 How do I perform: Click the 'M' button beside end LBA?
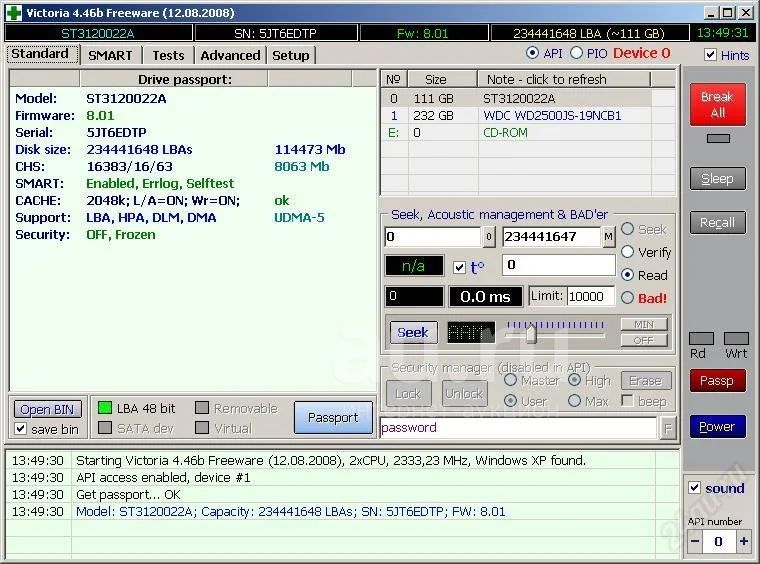(x=608, y=237)
